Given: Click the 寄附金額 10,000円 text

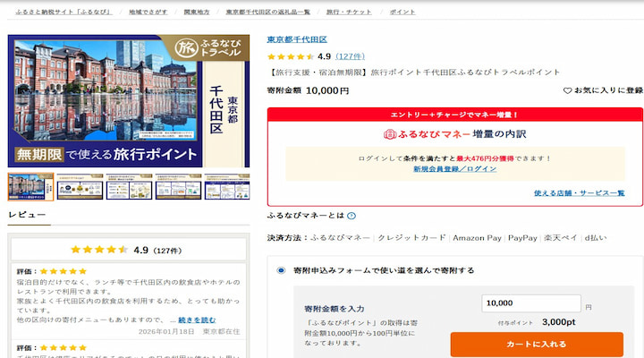Looking at the screenshot, I should tap(308, 90).
